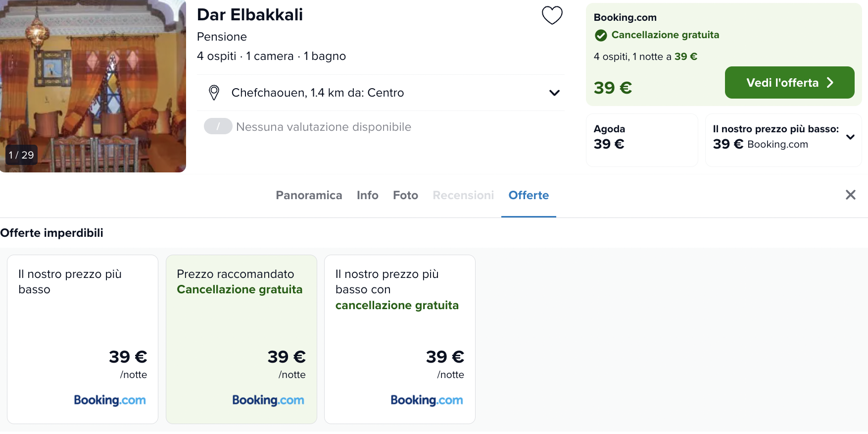Click the green Cancellazione gratuita checkmark icon
The height and width of the screenshot is (434, 868).
(x=601, y=35)
